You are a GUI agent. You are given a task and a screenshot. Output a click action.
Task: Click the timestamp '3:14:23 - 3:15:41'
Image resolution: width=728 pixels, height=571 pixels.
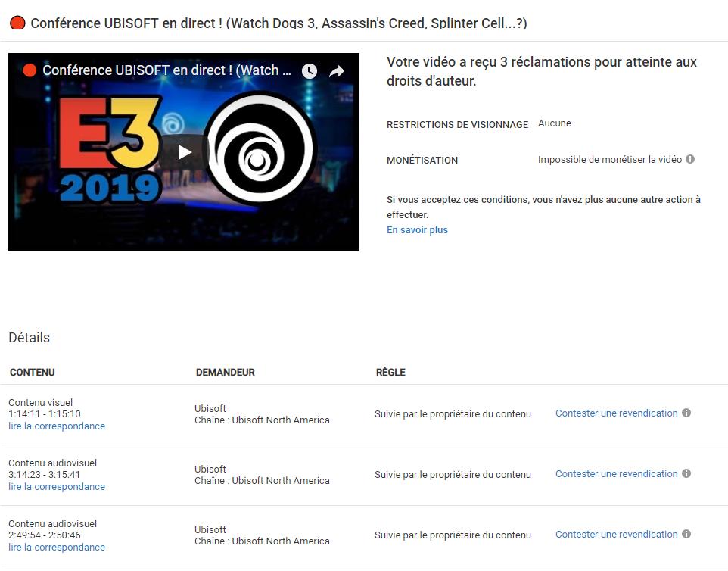click(x=44, y=474)
